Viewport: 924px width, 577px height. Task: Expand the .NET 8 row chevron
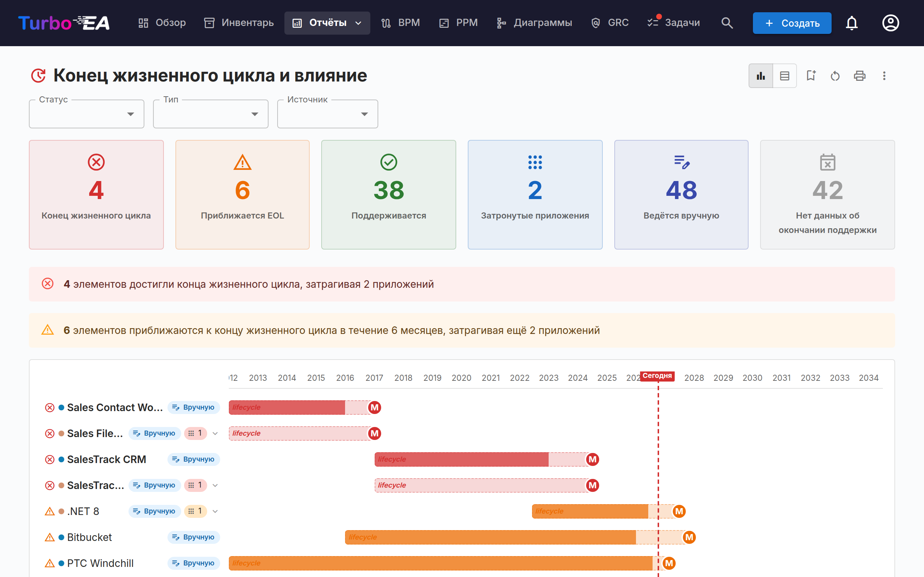coord(215,511)
